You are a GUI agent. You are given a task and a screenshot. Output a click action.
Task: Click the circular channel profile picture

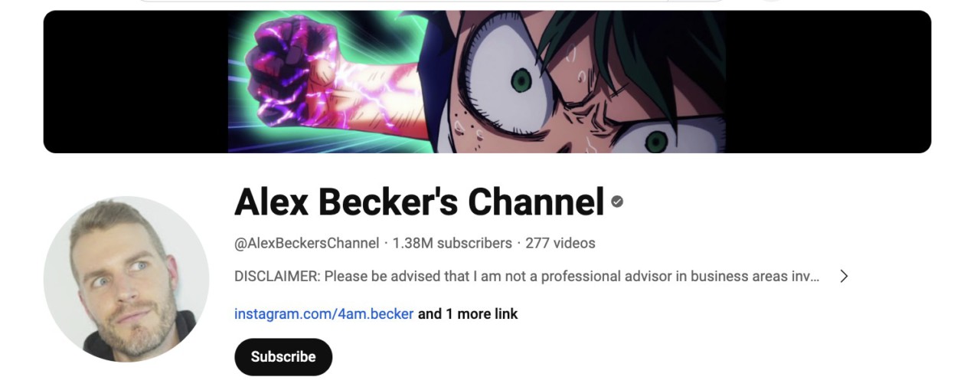pyautogui.click(x=126, y=279)
